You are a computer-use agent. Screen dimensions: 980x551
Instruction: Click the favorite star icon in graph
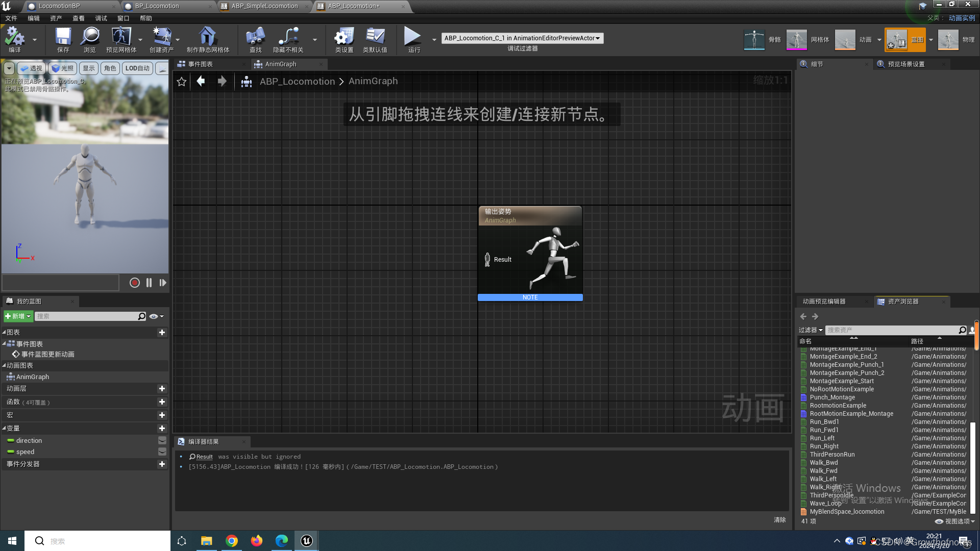[x=182, y=82]
